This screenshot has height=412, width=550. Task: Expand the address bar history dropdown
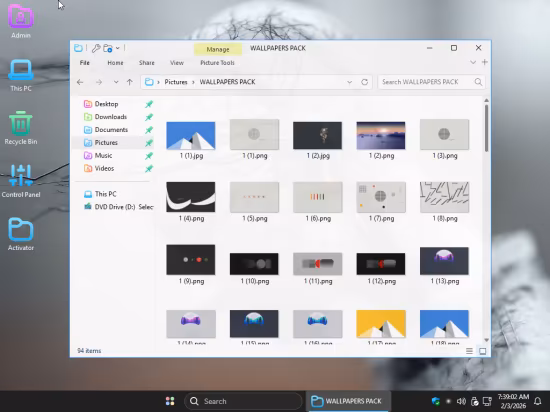coord(349,82)
